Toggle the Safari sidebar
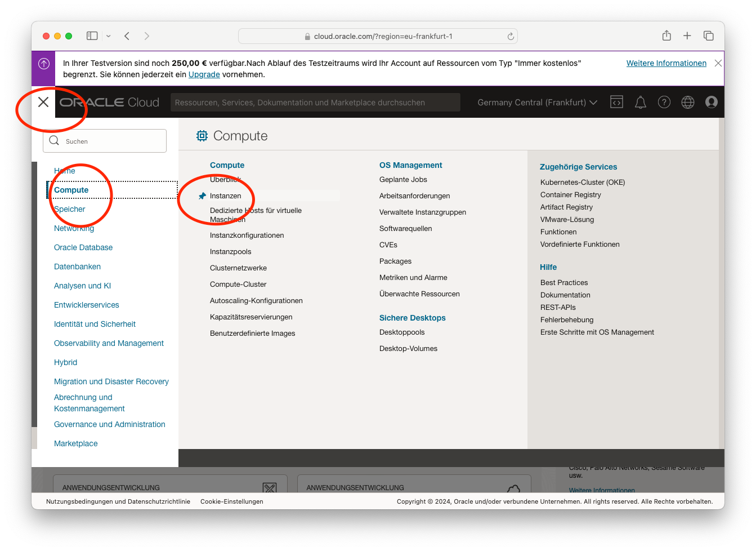 click(92, 36)
